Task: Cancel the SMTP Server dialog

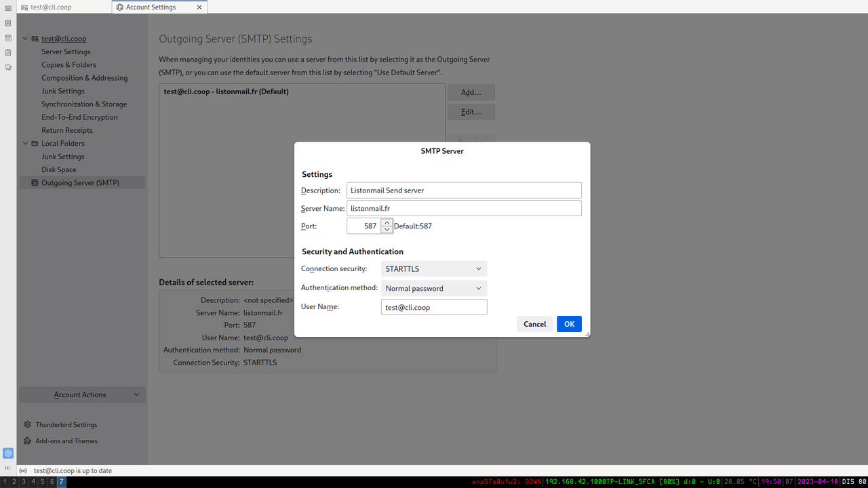Action: pos(534,324)
